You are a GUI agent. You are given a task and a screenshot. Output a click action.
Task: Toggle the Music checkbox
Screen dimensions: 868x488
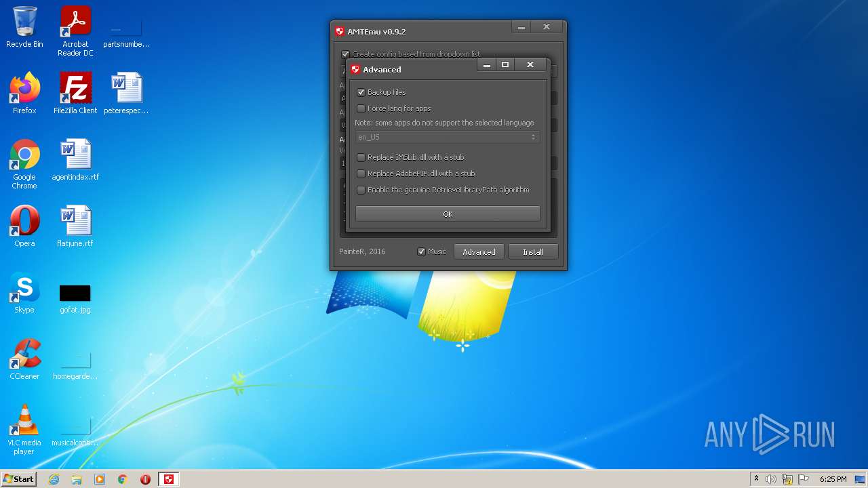click(421, 251)
